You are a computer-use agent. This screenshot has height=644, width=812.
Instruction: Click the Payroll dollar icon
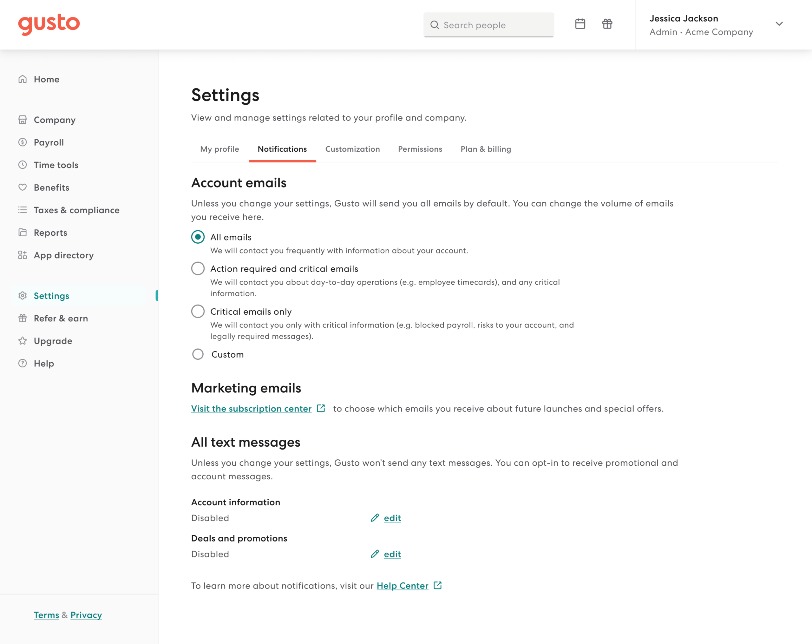click(x=23, y=142)
